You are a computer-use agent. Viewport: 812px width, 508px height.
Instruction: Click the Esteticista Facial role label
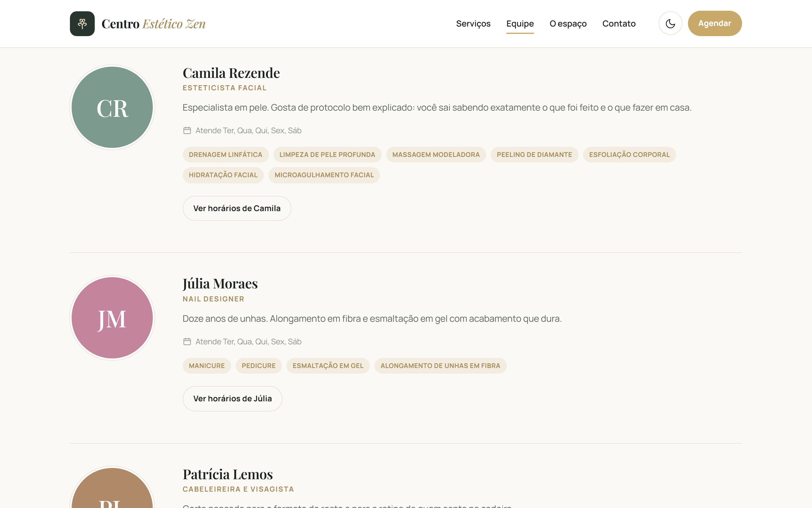(x=224, y=88)
